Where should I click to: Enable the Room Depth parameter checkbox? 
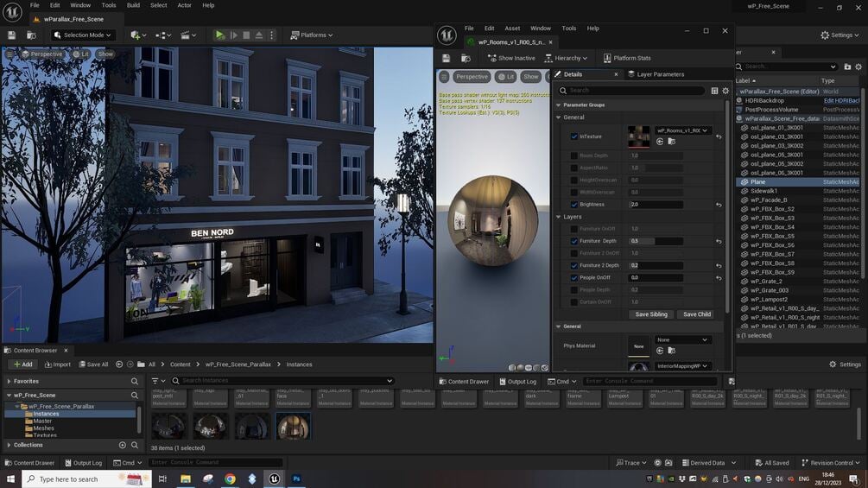coord(574,155)
